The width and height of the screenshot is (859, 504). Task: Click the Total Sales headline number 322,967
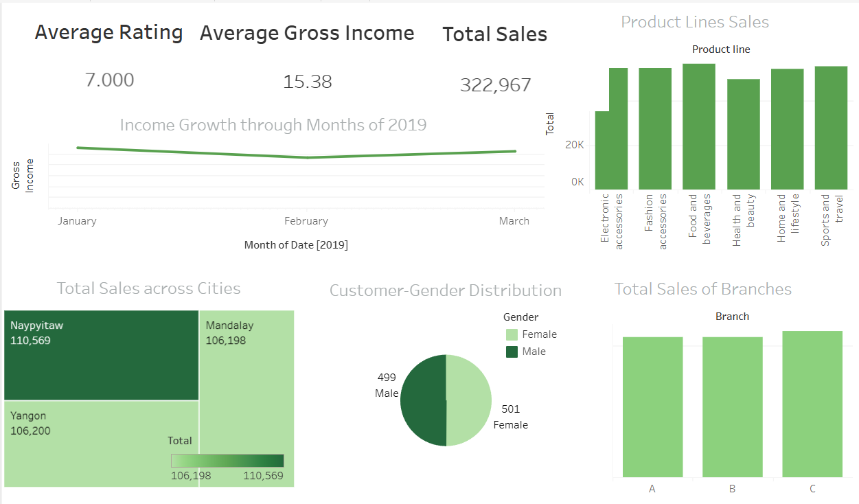[x=495, y=84]
